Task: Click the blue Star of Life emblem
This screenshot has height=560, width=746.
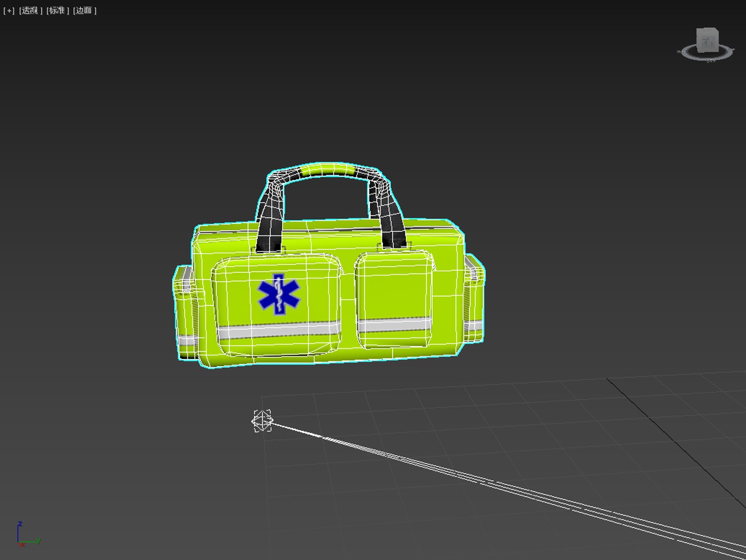Action: tap(279, 295)
